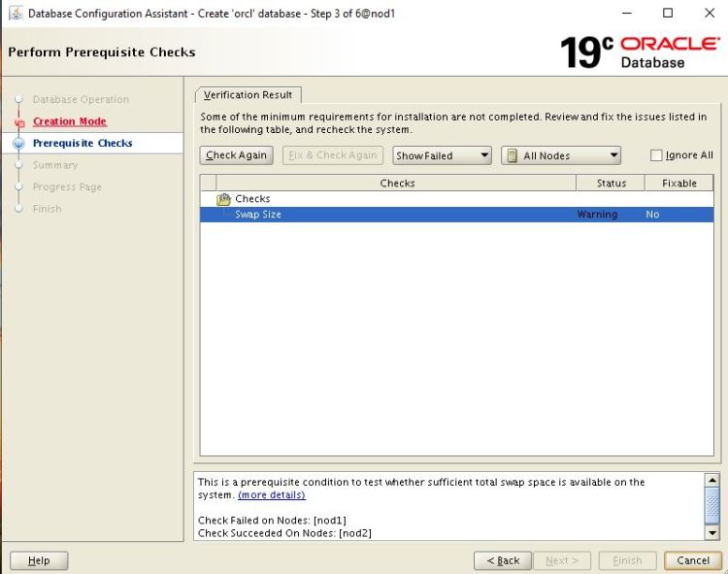Go to the Creation Mode step

click(x=70, y=121)
